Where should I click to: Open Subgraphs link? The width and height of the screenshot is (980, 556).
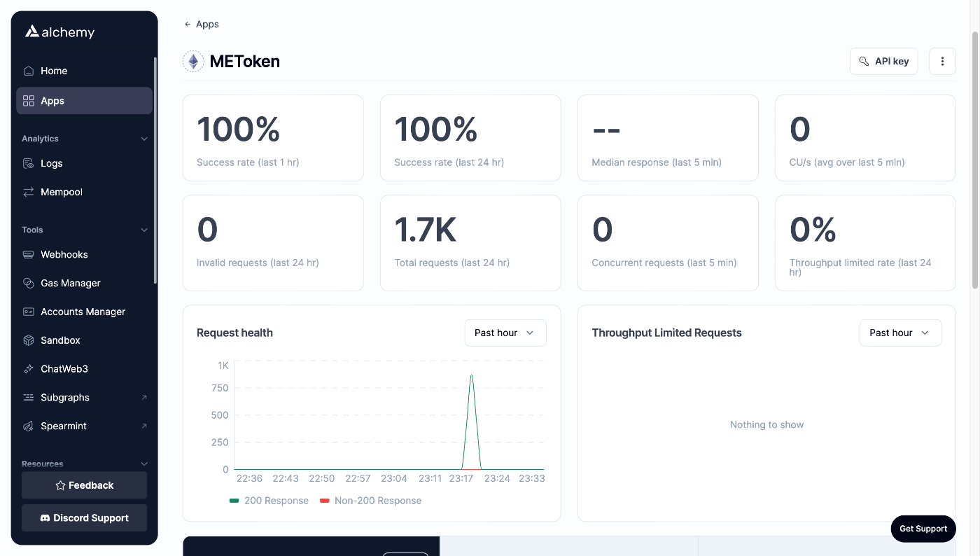tap(84, 397)
